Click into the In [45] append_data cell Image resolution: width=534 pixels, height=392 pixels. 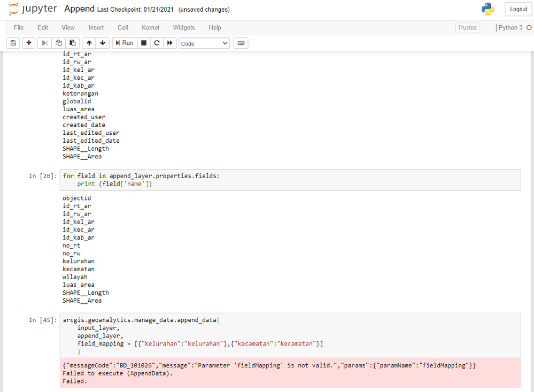(x=290, y=335)
